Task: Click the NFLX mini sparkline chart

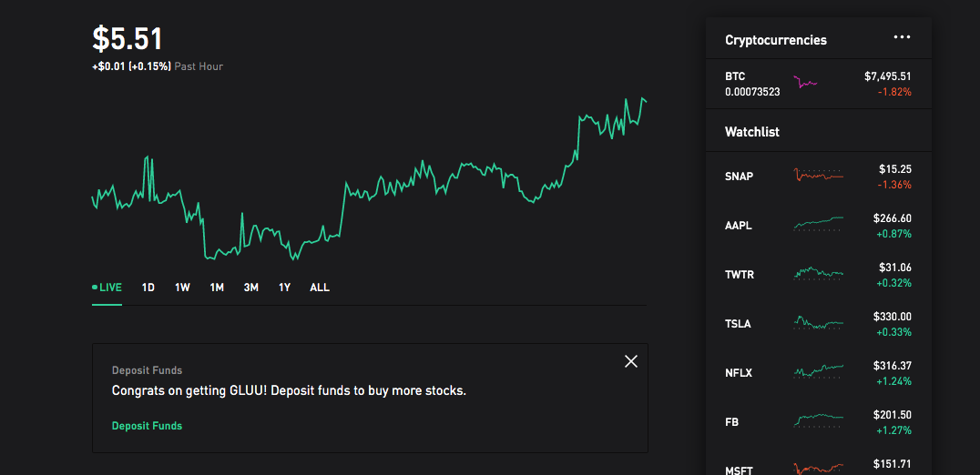Action: point(818,370)
